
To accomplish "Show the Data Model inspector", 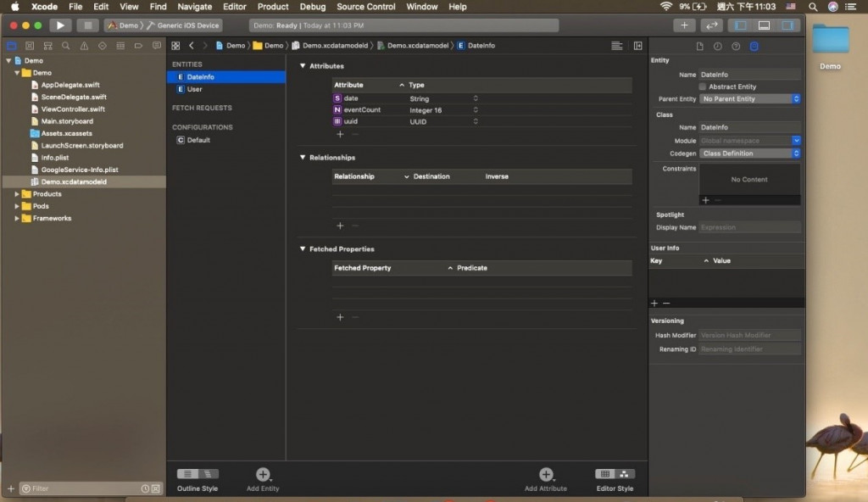I will tap(754, 47).
